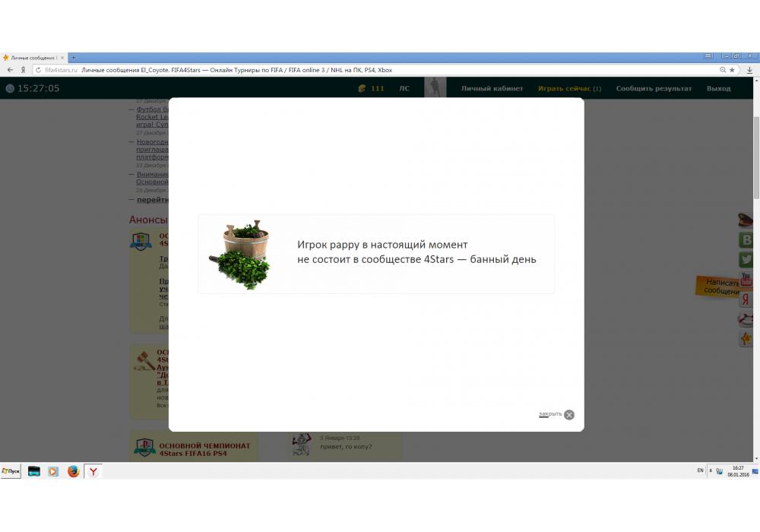This screenshot has height=532, width=760.
Task: Click the Анонсы section heading
Action: pos(148,220)
